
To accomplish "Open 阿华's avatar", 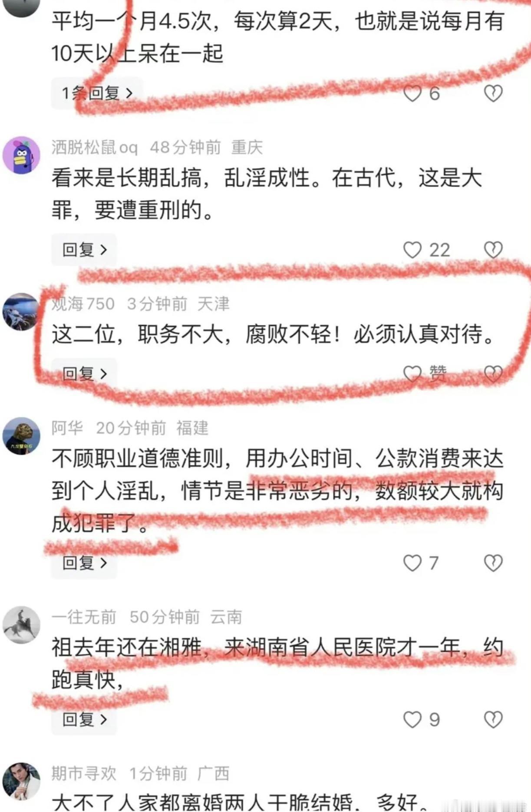I will pos(21,436).
